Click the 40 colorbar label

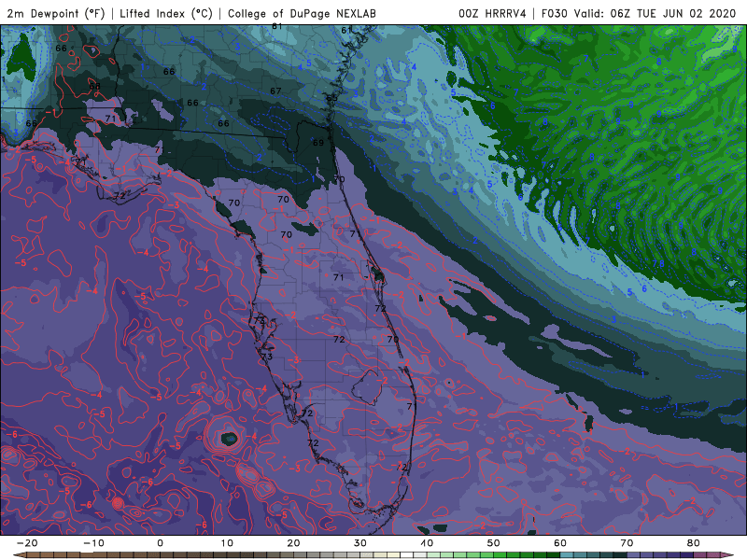pos(427,543)
